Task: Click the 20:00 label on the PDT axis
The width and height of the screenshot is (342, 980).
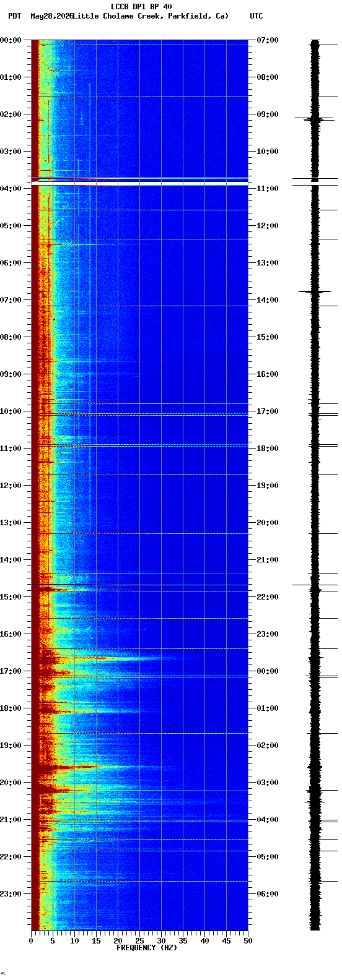Action: tap(11, 783)
